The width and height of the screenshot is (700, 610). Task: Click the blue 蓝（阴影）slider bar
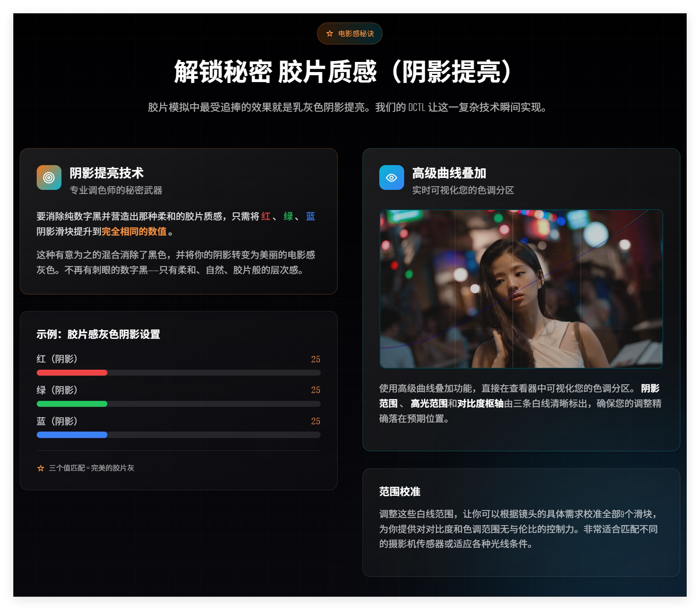pos(178,435)
